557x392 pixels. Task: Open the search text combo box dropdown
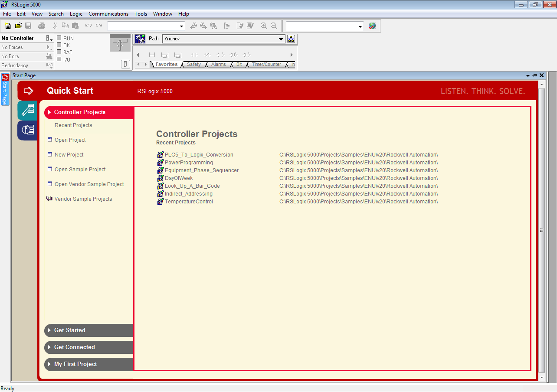[x=181, y=26]
